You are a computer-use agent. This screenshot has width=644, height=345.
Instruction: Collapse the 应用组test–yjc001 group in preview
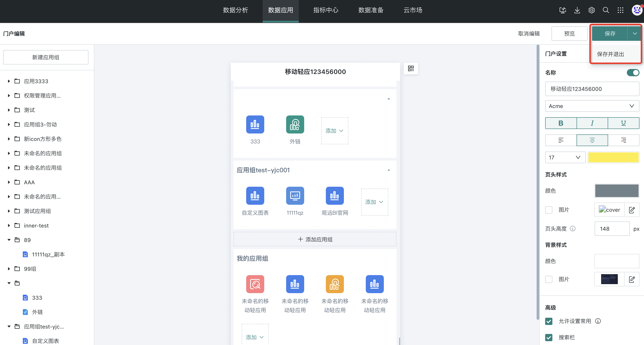click(389, 170)
